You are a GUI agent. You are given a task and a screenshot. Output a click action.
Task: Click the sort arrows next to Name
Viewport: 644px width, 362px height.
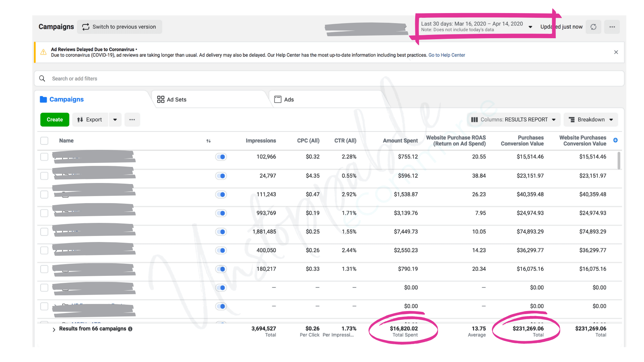click(208, 141)
